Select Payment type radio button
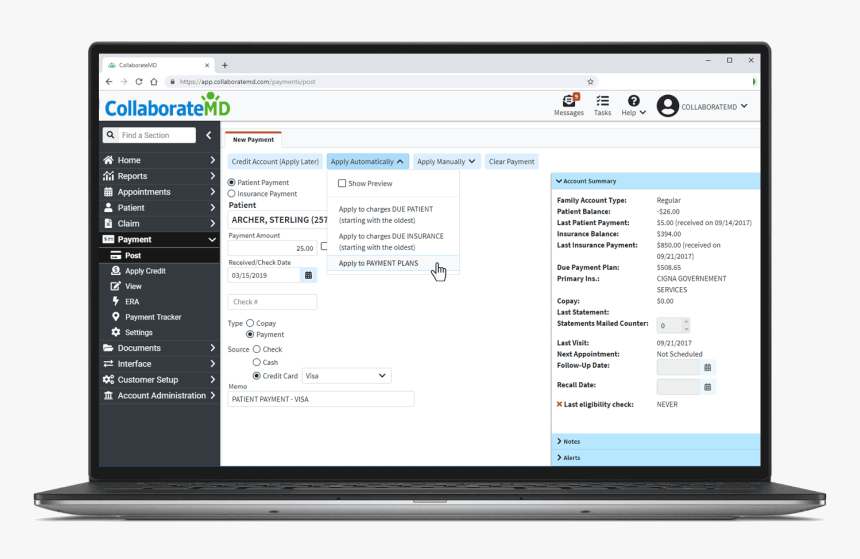860x559 pixels. tap(250, 334)
